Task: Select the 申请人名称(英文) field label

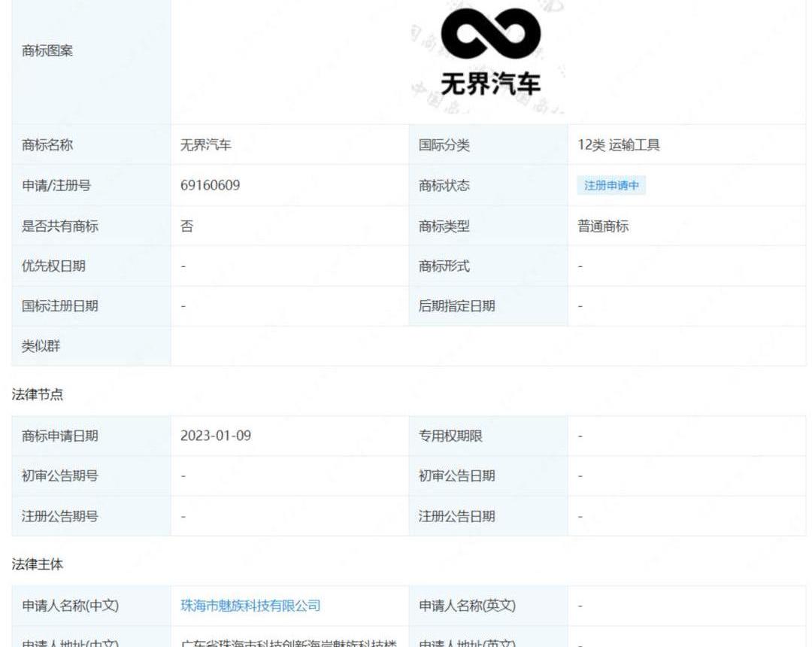Action: pyautogui.click(x=467, y=606)
